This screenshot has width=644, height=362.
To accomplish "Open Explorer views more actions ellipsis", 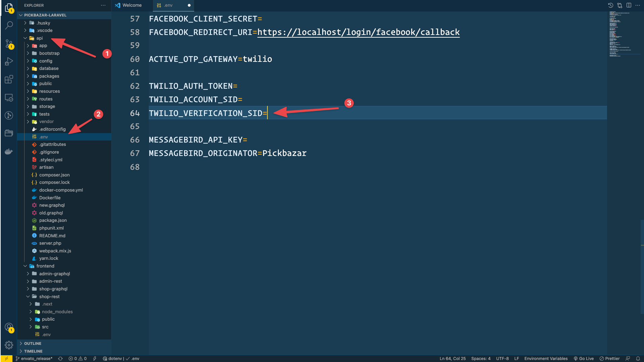I will 103,5.
